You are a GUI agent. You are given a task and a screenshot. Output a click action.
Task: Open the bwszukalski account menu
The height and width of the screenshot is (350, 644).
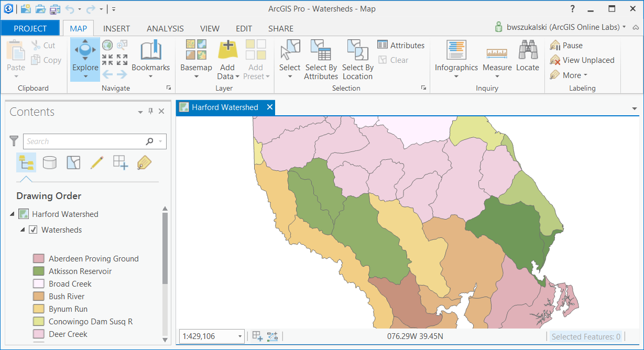(561, 27)
